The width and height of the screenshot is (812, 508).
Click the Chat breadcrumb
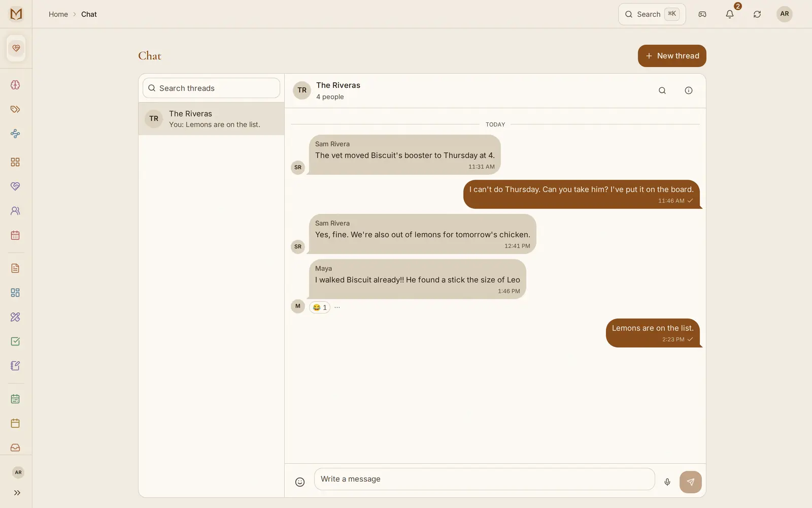coord(89,14)
